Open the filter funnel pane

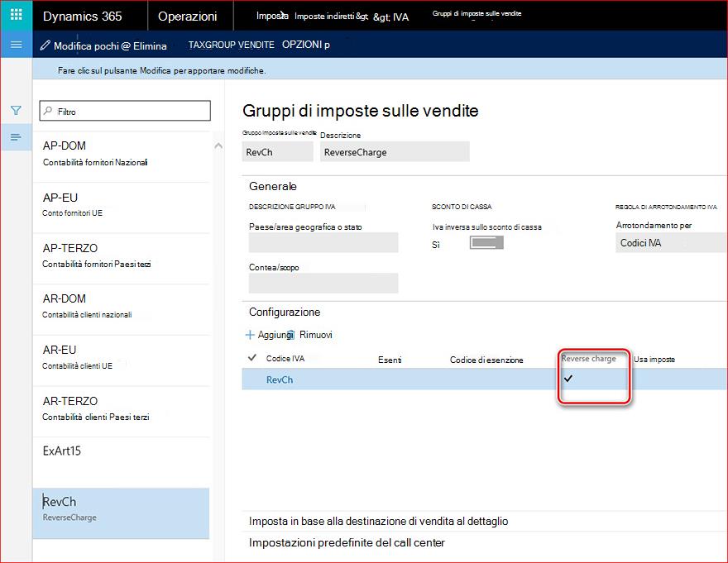[17, 111]
